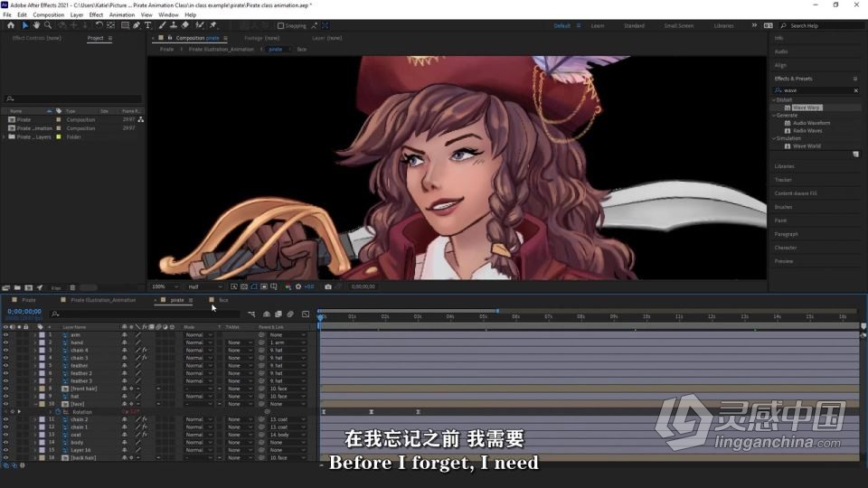Enable the Snapping checkbox
Screen dimensions: 868x488
point(280,25)
